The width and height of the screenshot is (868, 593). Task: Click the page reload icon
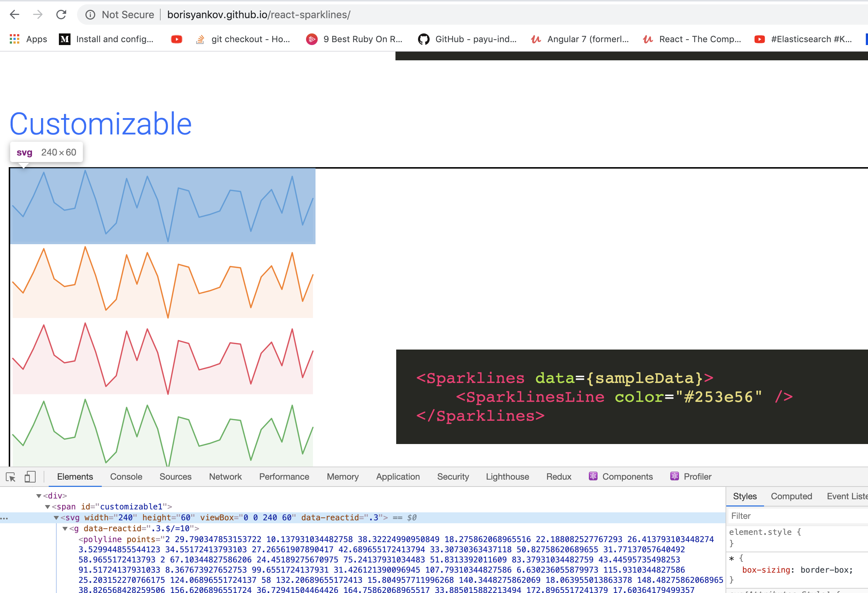click(x=61, y=15)
